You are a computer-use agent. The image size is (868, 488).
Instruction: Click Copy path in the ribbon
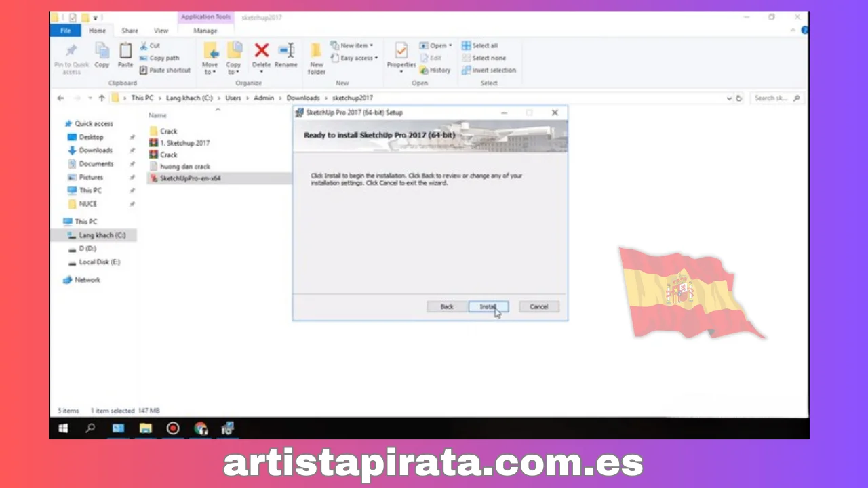[x=159, y=58]
